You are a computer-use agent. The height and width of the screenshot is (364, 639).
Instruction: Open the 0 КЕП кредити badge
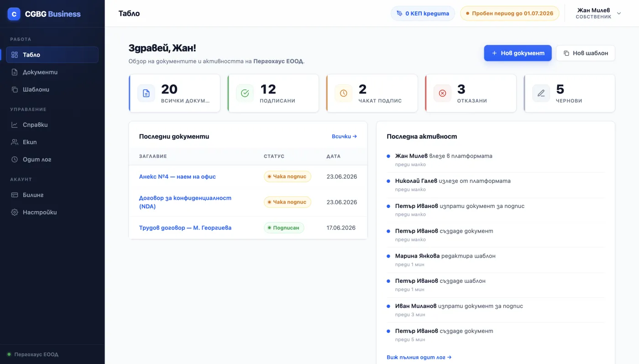[423, 13]
